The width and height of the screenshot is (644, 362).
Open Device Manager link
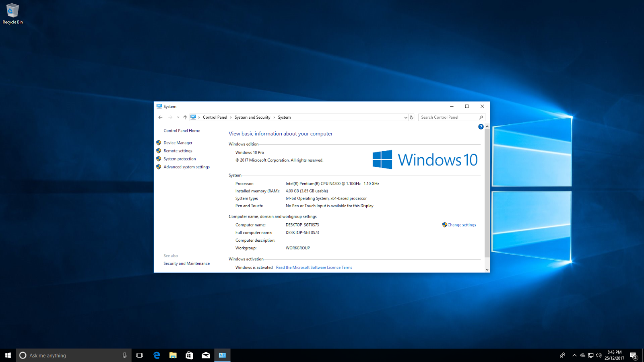click(178, 143)
